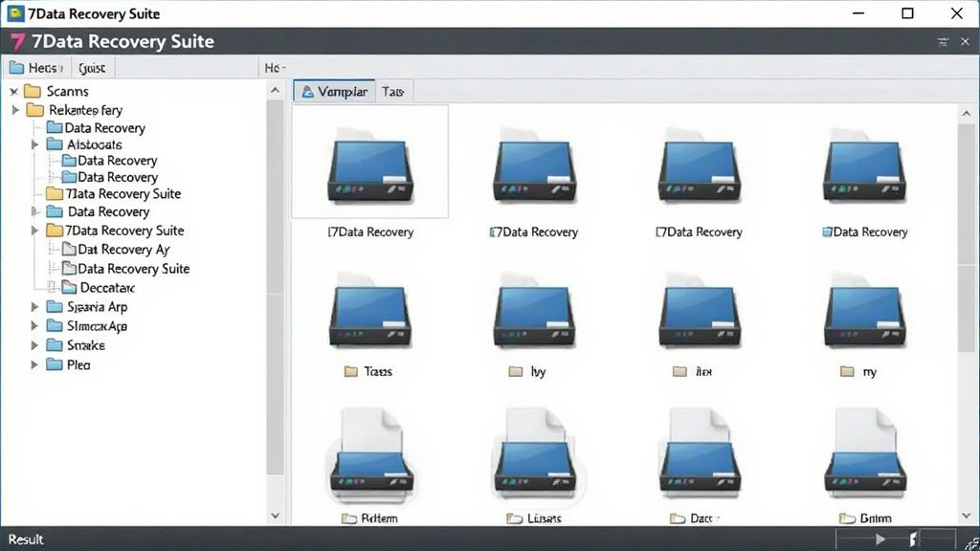The height and width of the screenshot is (551, 980).
Task: Open the Hecs tab in left panel
Action: point(36,68)
